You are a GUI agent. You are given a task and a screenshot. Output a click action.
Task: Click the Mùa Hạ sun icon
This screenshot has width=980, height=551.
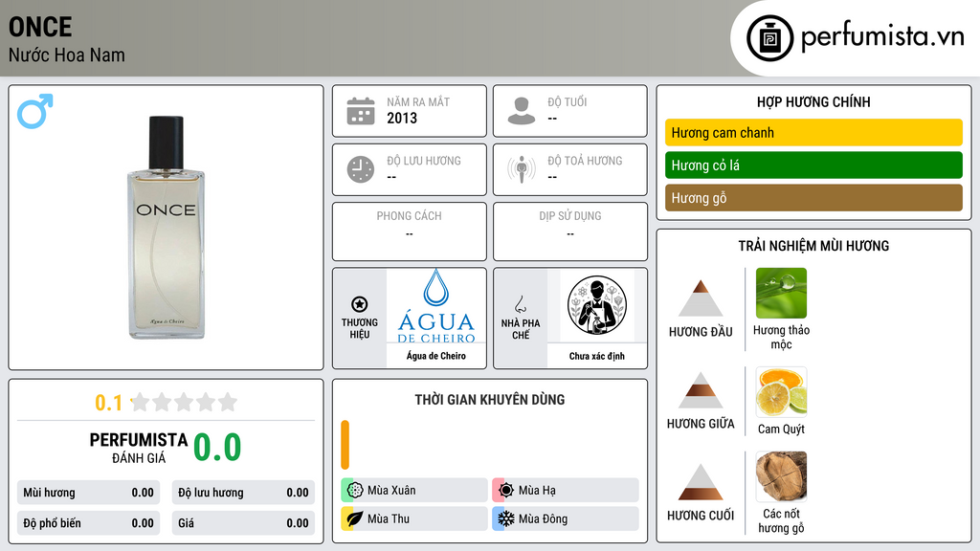coord(506,491)
